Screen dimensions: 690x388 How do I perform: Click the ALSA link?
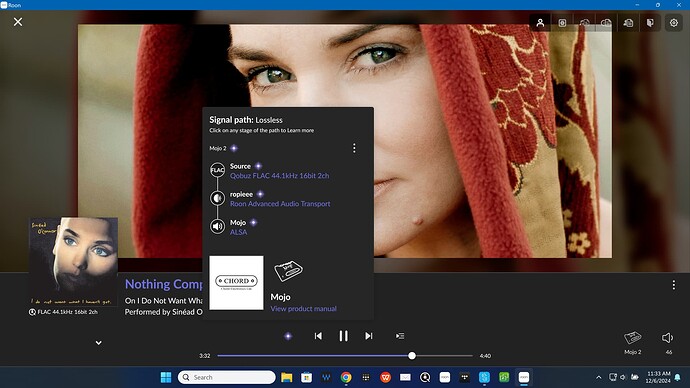[x=239, y=232]
